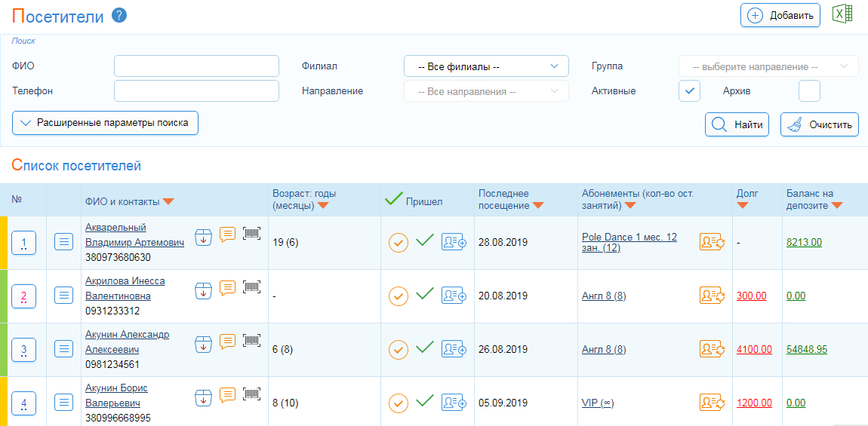Open the Направление dropdown
Image resolution: width=868 pixels, height=426 pixels.
pos(486,91)
